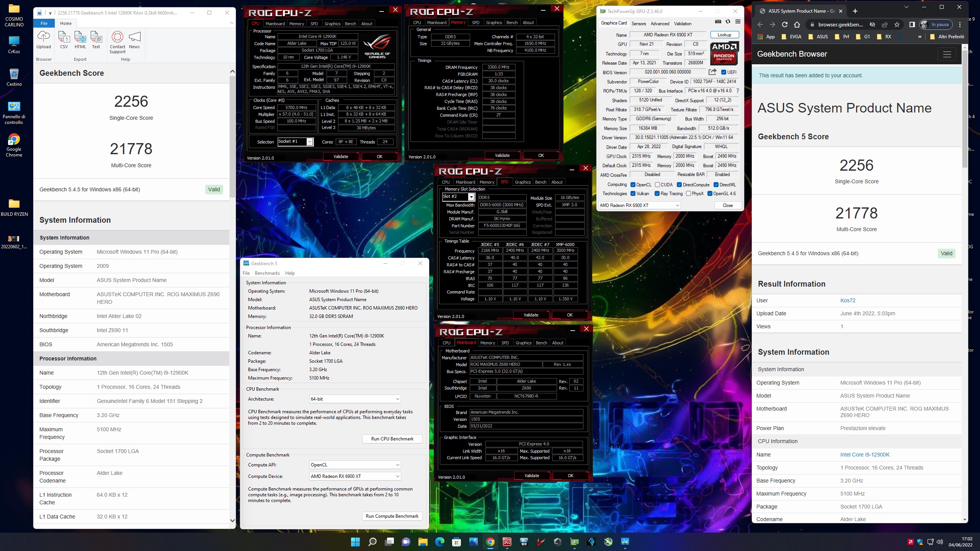Image resolution: width=980 pixels, height=551 pixels.
Task: Open EVGA bookmark folder in Chrome
Action: click(791, 37)
